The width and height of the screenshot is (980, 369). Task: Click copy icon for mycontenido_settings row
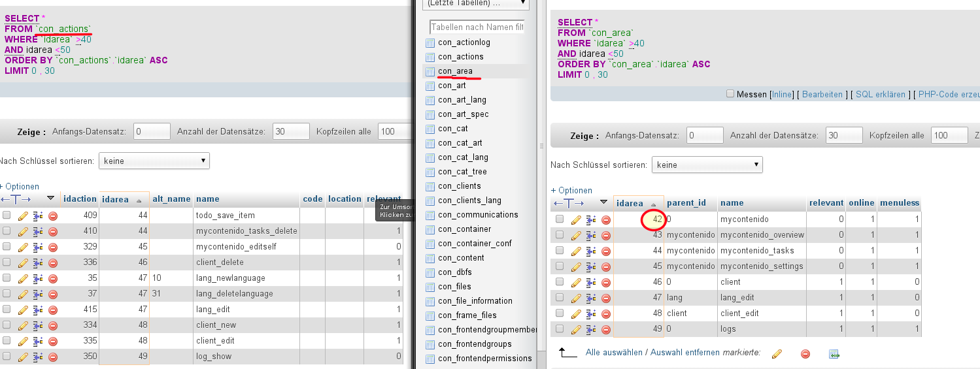(591, 266)
